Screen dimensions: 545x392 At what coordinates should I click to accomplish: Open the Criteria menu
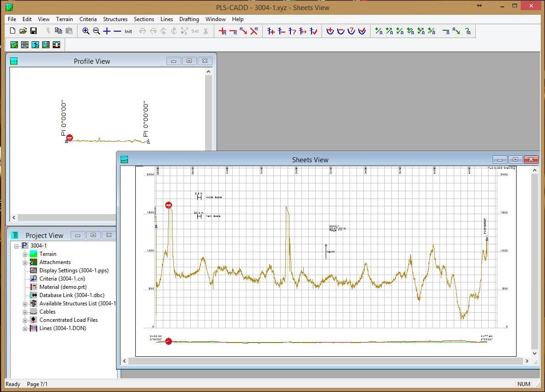click(x=88, y=19)
